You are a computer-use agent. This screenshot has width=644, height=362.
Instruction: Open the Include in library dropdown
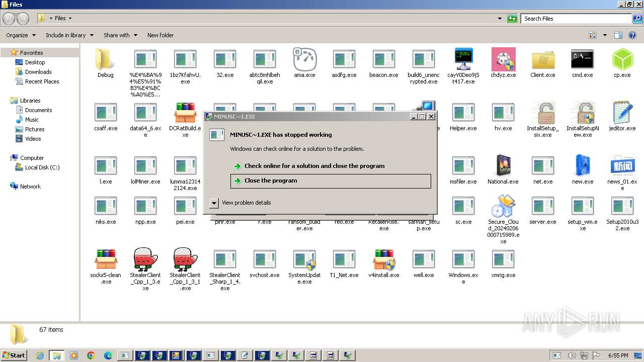pyautogui.click(x=69, y=35)
